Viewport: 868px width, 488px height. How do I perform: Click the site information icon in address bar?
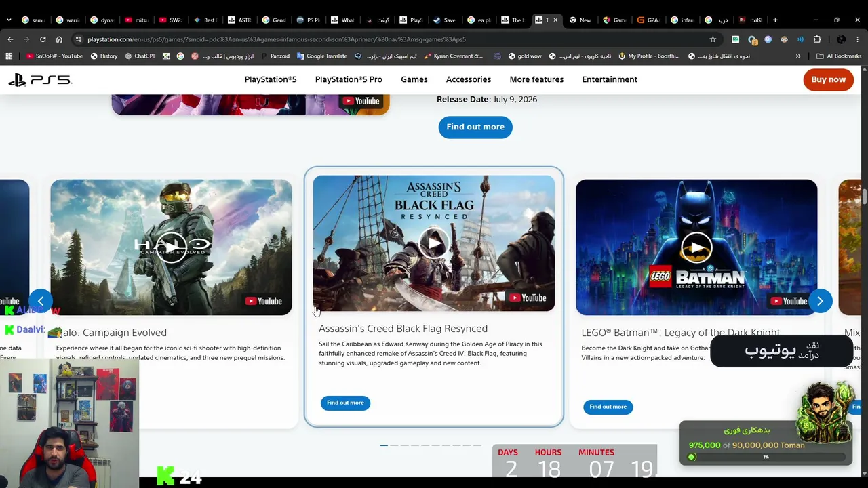(79, 39)
